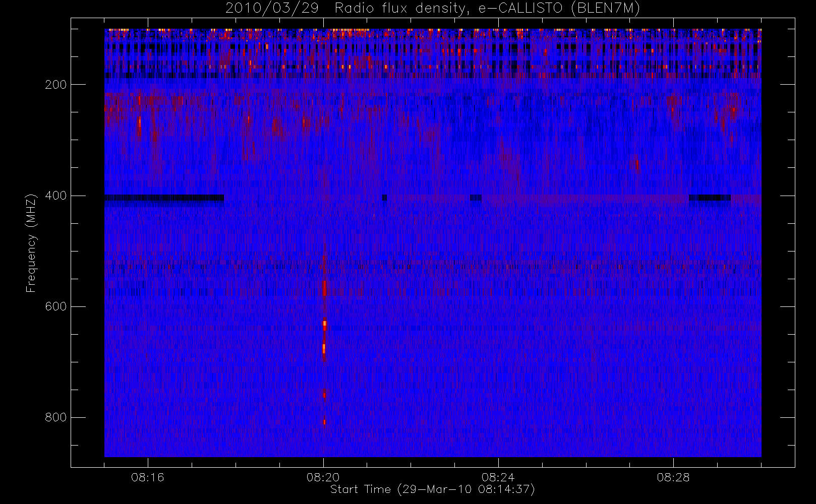Click the bright burst spot near 680 MHz at 08:20
This screenshot has width=816, height=504.
point(324,348)
